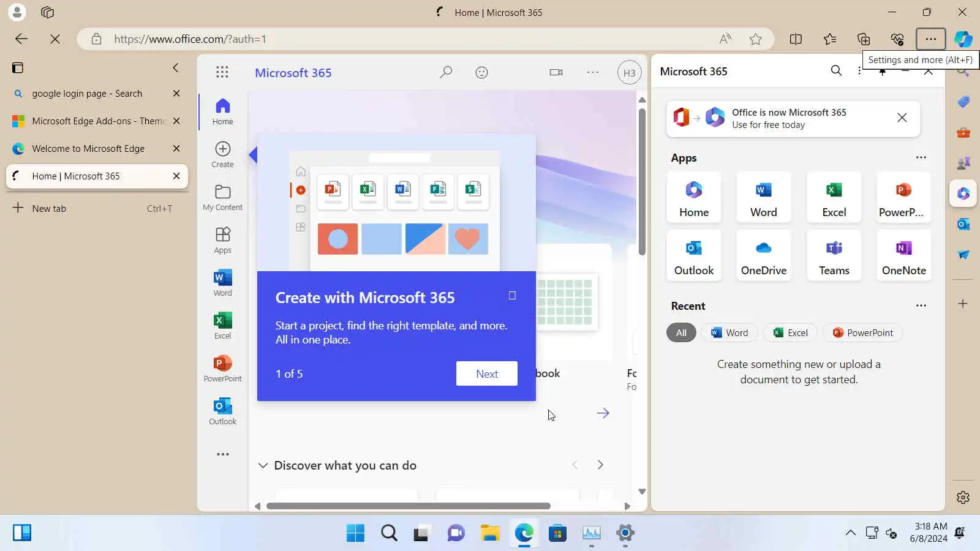Open the Outlook tile in sidebar Apps
The width and height of the screenshot is (980, 551).
694,256
